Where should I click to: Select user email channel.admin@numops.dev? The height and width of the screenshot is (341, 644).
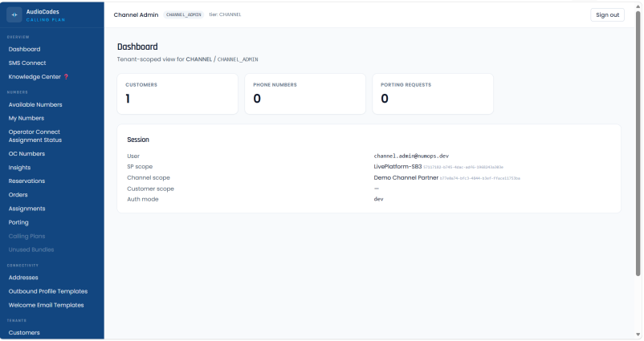(411, 156)
